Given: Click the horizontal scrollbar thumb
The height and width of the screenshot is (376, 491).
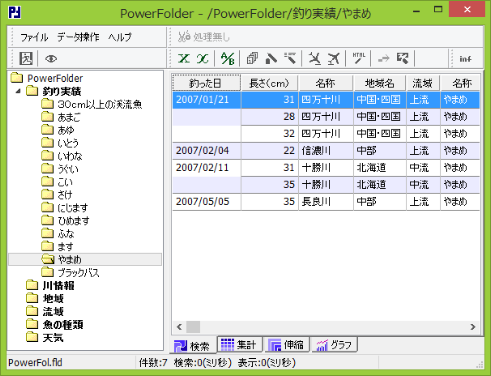Looking at the screenshot, I should [x=193, y=327].
